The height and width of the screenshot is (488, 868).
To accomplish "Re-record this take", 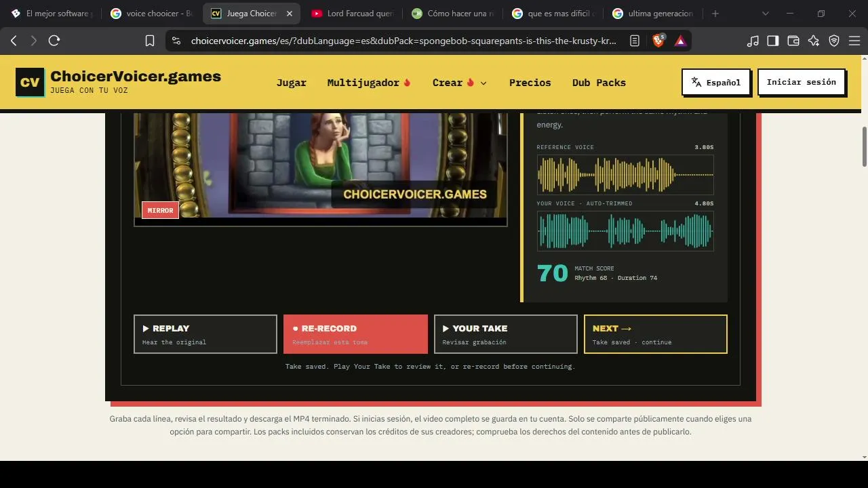I will pos(355,334).
